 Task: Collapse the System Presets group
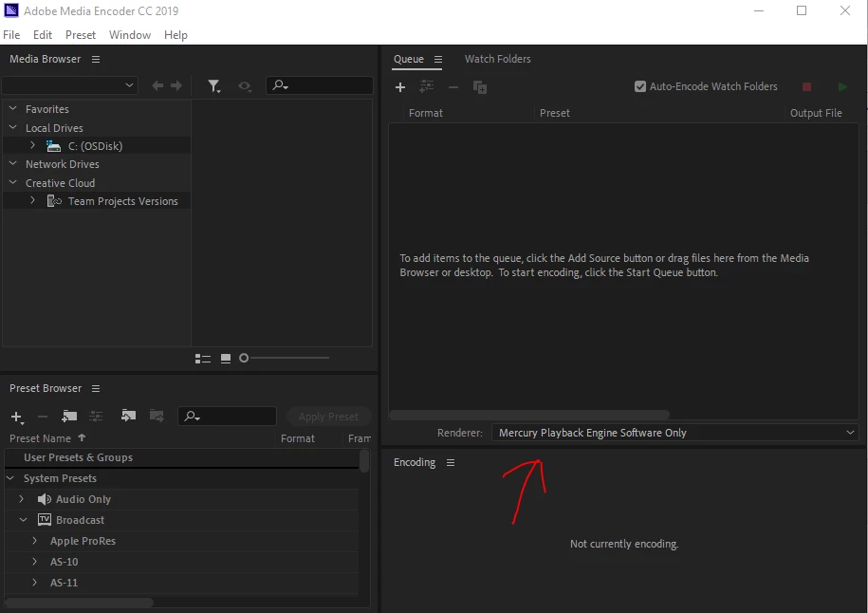[x=10, y=478]
